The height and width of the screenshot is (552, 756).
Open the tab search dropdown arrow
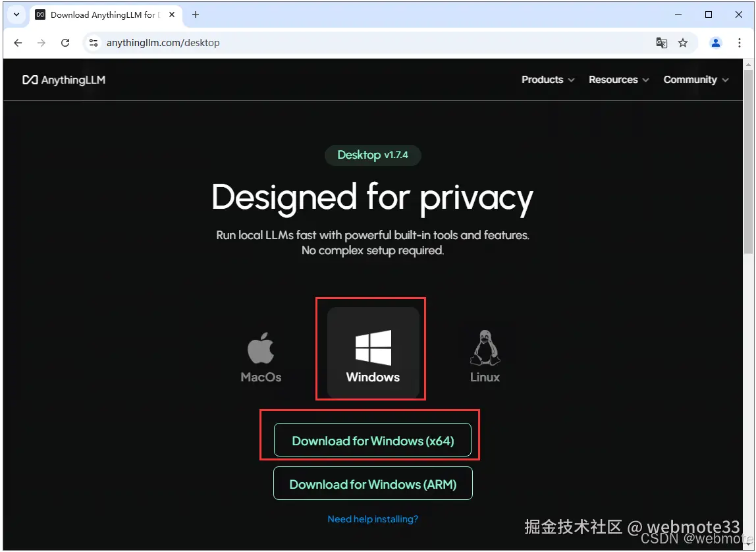[16, 14]
